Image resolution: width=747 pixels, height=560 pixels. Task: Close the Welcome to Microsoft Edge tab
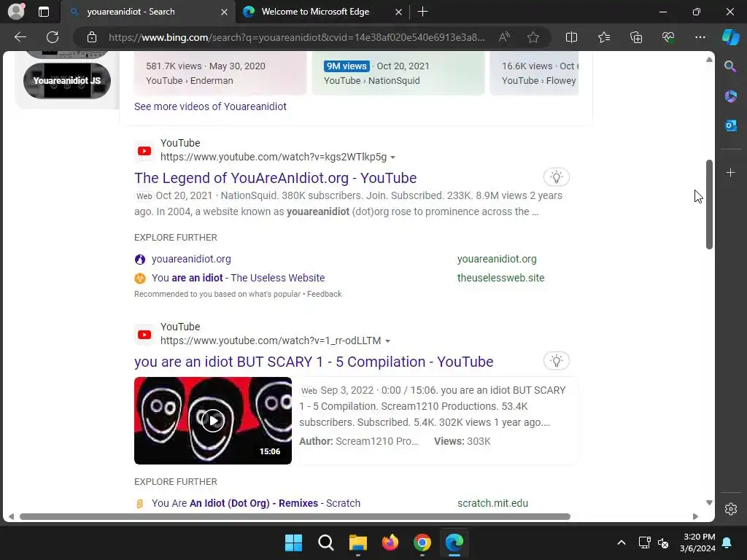click(399, 12)
